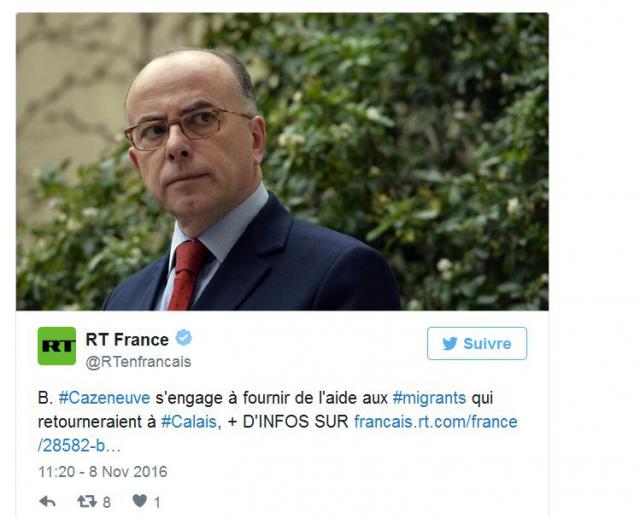Screen dimensions: 640x518
Task: Open the photo of the man in glasses
Action: coord(282,162)
